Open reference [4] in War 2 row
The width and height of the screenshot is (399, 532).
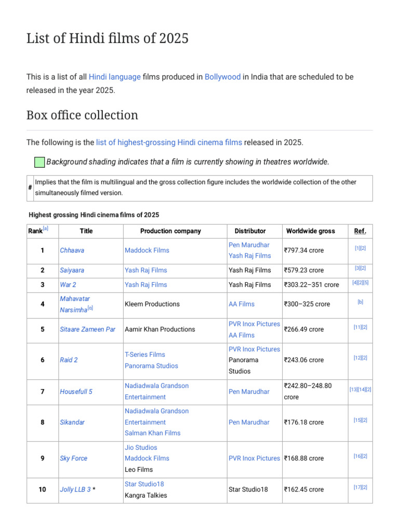[354, 283]
